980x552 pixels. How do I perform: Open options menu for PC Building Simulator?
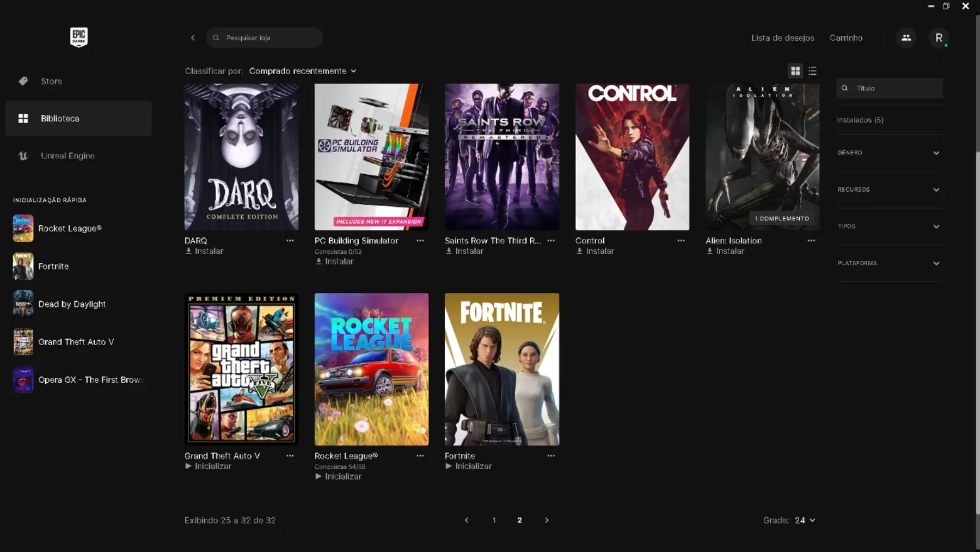coord(420,241)
